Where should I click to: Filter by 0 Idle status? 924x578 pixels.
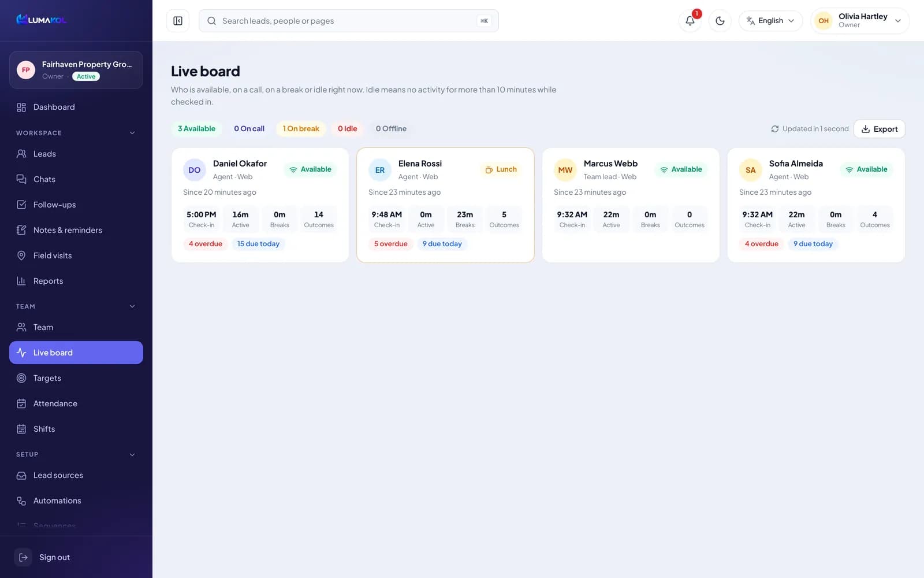348,129
